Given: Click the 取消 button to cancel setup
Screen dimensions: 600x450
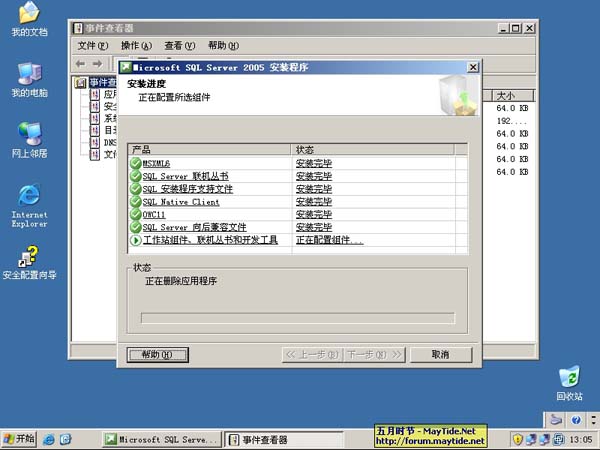Looking at the screenshot, I should [439, 354].
